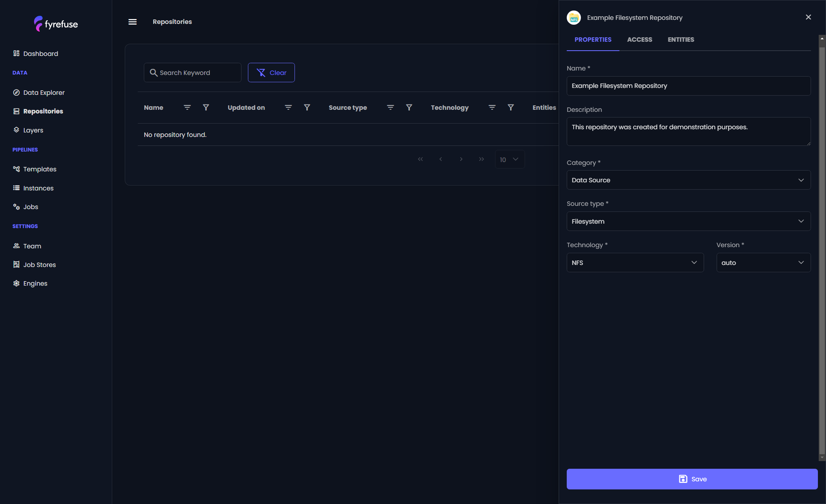Click the sort icon on the Updated on column
The width and height of the screenshot is (826, 504).
(288, 107)
